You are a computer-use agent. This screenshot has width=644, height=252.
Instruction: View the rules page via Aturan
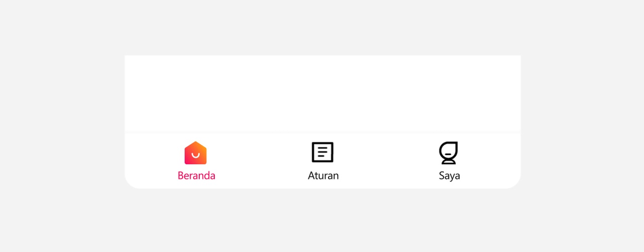pos(323,161)
